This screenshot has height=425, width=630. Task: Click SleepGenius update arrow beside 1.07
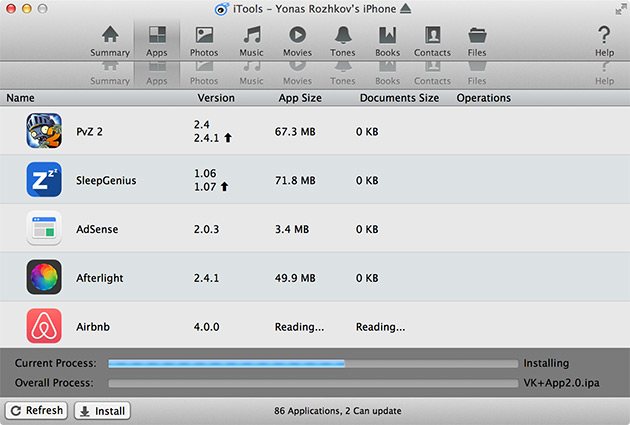point(225,187)
